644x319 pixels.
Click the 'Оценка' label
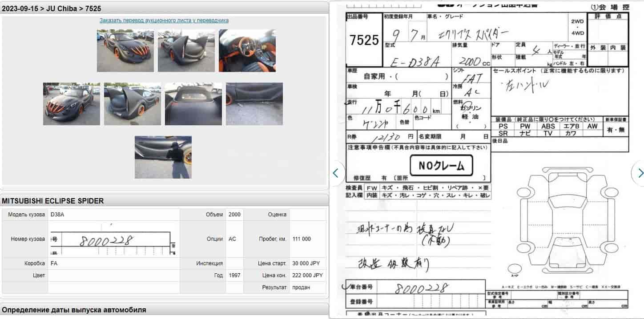point(277,215)
